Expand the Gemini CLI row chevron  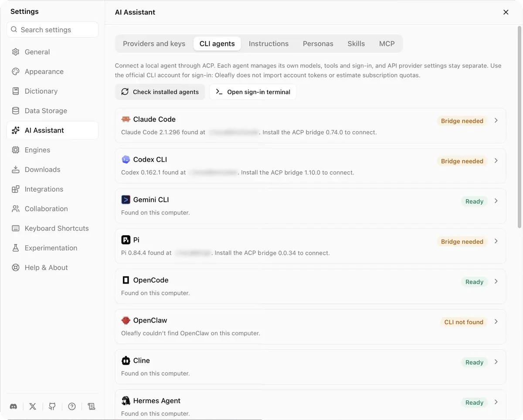click(x=496, y=201)
